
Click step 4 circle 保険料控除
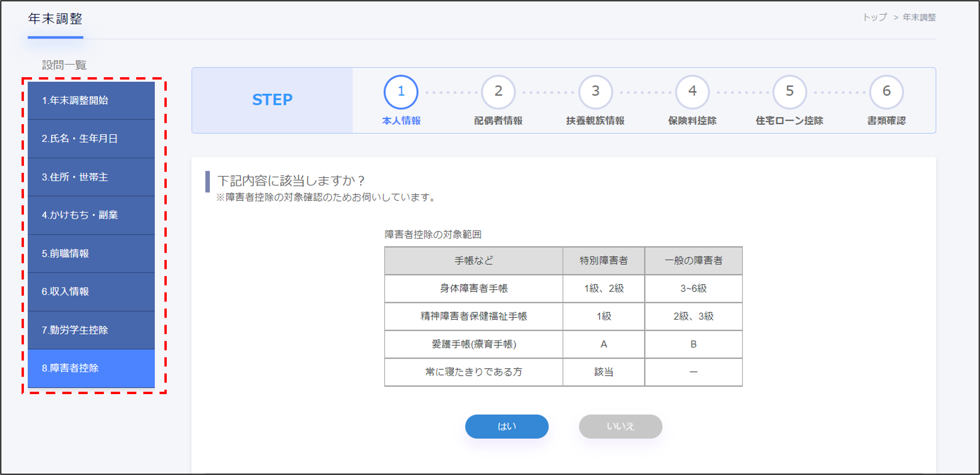click(692, 92)
